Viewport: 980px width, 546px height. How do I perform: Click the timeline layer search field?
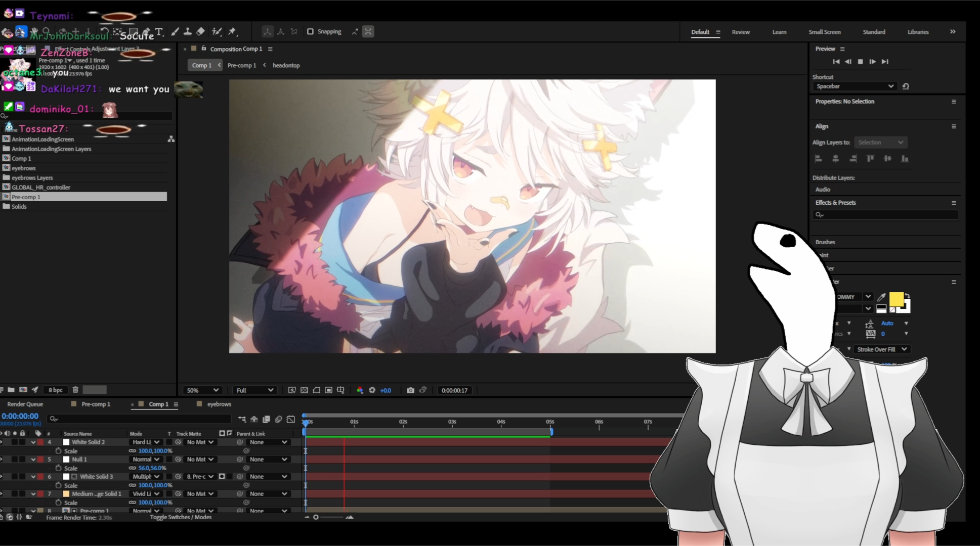click(139, 419)
